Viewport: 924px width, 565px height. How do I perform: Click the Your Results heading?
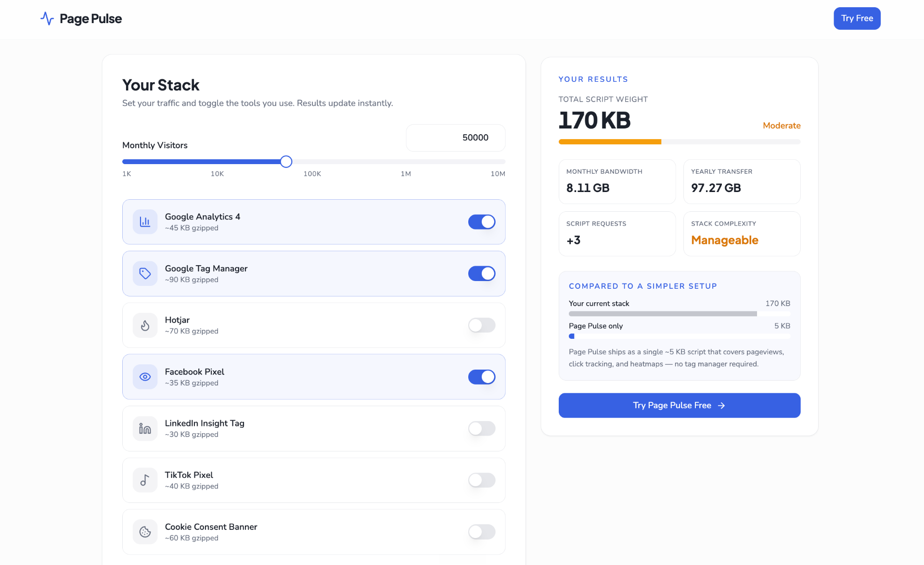pyautogui.click(x=593, y=79)
